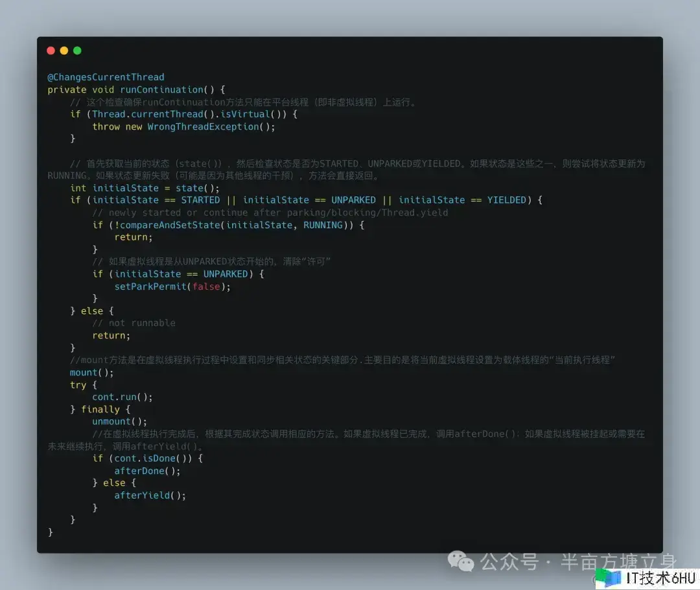Click the red 'false' literal

pyautogui.click(x=206, y=287)
